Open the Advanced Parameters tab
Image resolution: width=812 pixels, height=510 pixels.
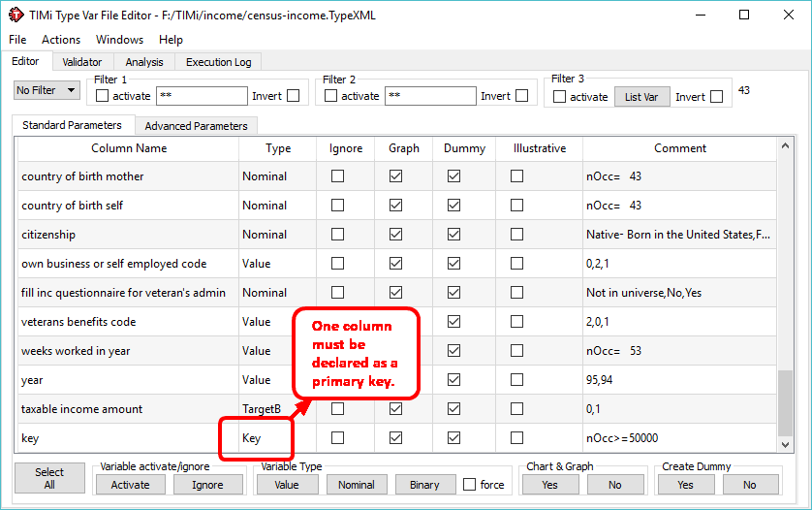[196, 126]
